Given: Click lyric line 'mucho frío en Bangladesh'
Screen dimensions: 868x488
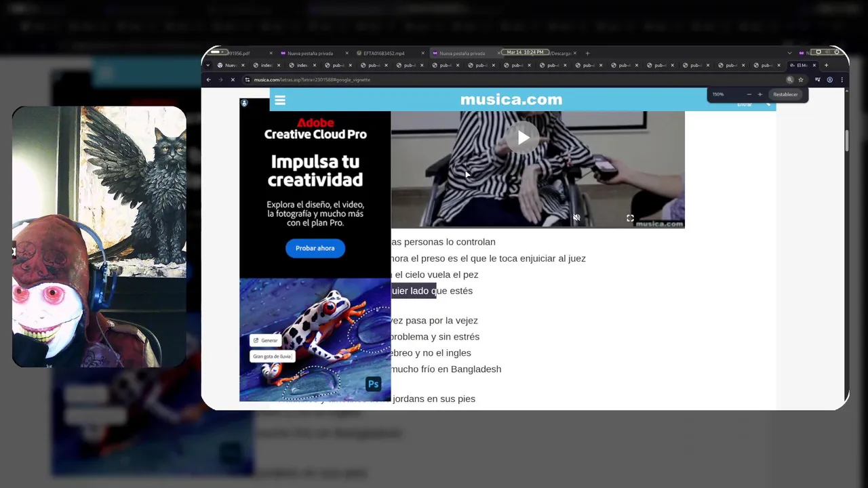Looking at the screenshot, I should coord(446,369).
